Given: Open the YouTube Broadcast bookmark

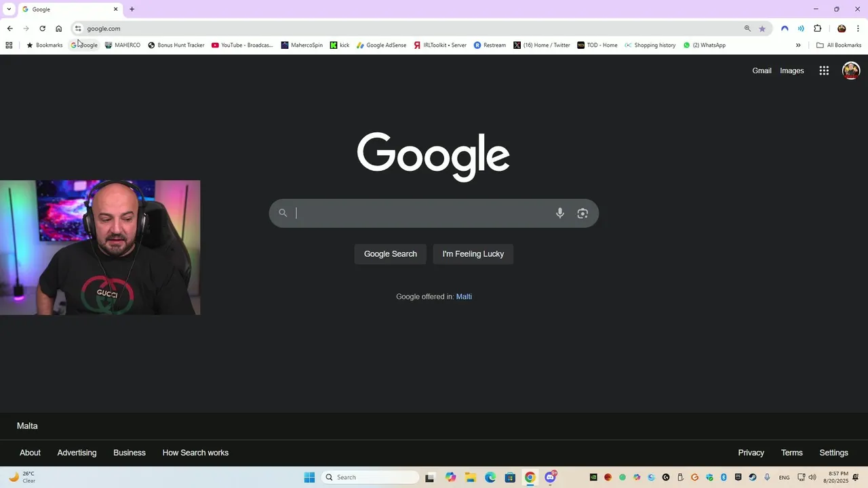Looking at the screenshot, I should pyautogui.click(x=242, y=45).
